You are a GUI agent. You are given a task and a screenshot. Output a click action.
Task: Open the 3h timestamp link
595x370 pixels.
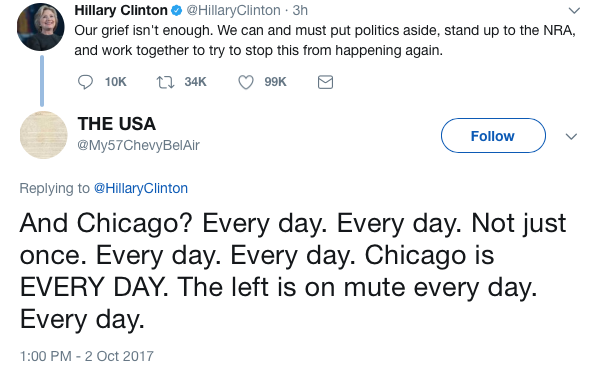(300, 10)
